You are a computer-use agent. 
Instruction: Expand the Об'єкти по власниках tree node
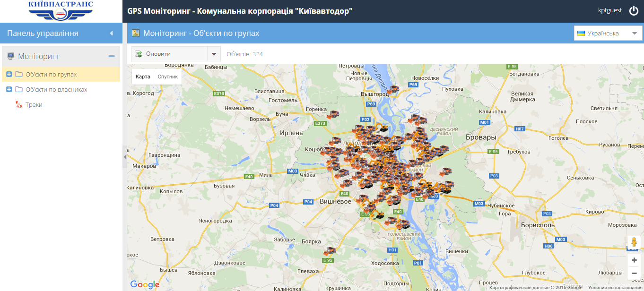coord(9,90)
